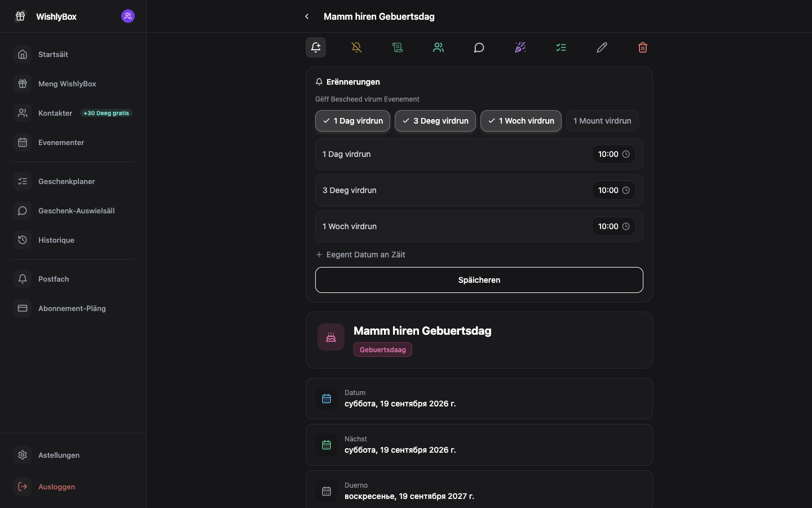Click the red trash delete icon

[643, 47]
